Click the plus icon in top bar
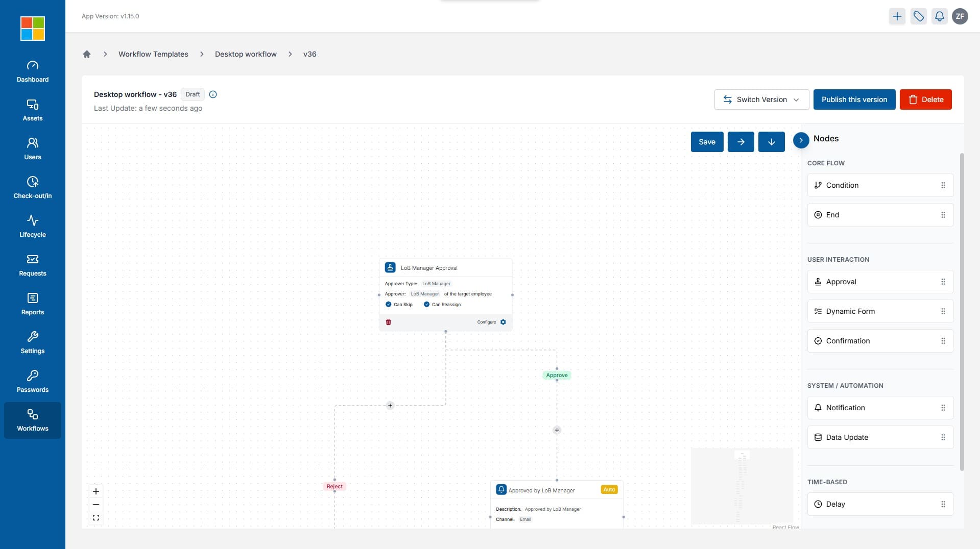Image resolution: width=980 pixels, height=549 pixels. (897, 16)
